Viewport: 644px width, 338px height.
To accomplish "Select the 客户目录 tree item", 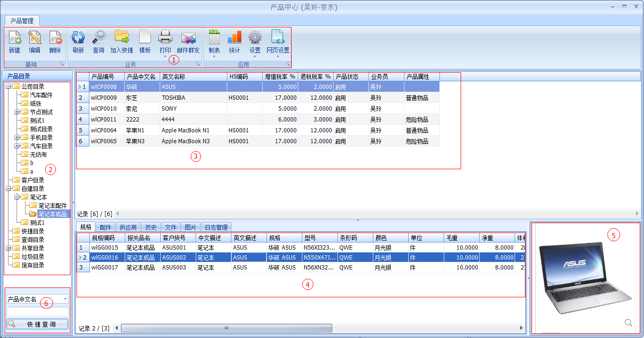I will pyautogui.click(x=33, y=180).
